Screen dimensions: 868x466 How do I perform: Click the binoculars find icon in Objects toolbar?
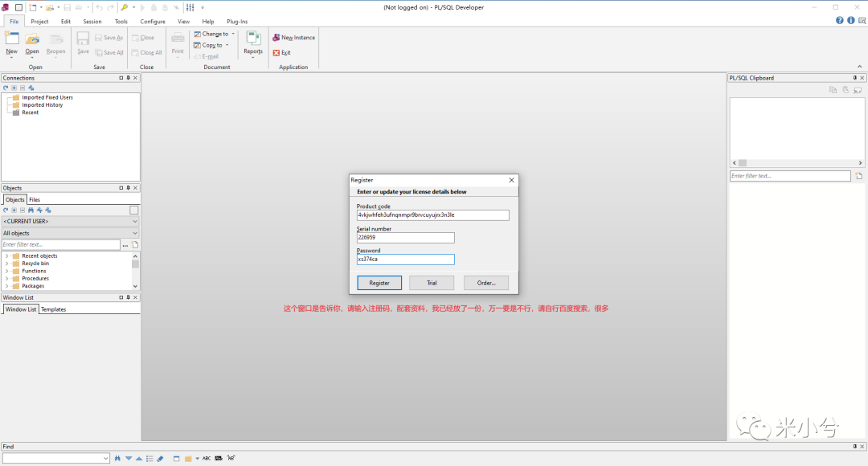[31, 211]
